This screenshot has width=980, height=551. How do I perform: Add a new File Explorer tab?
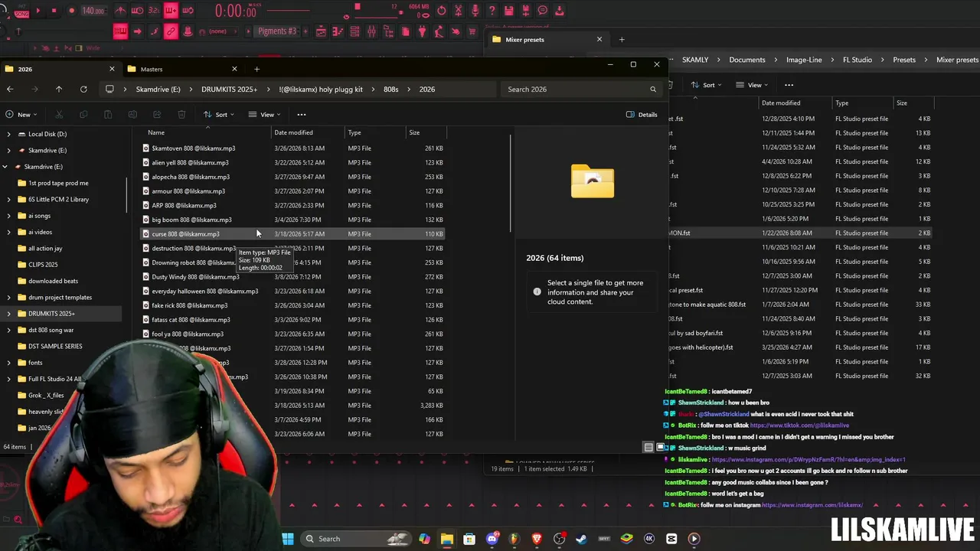coord(256,69)
